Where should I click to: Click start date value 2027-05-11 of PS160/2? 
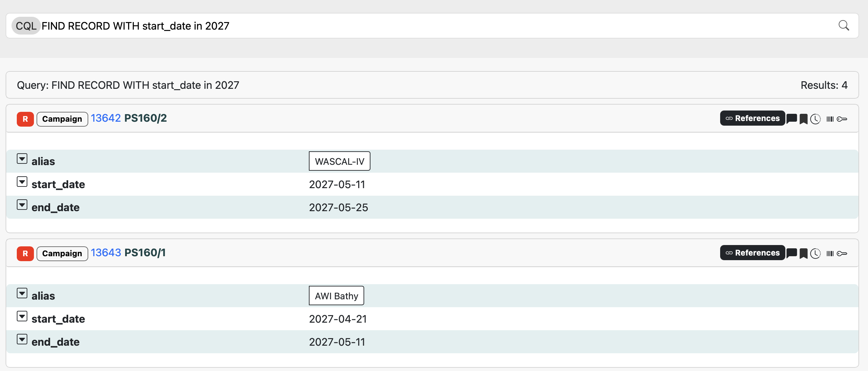click(337, 184)
